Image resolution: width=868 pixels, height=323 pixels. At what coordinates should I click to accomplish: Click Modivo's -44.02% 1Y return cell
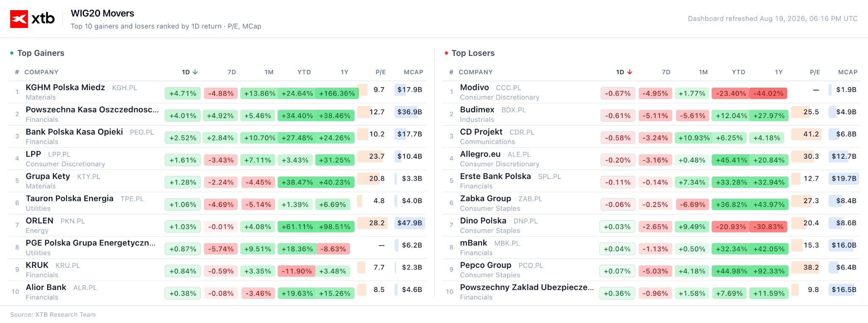(769, 94)
